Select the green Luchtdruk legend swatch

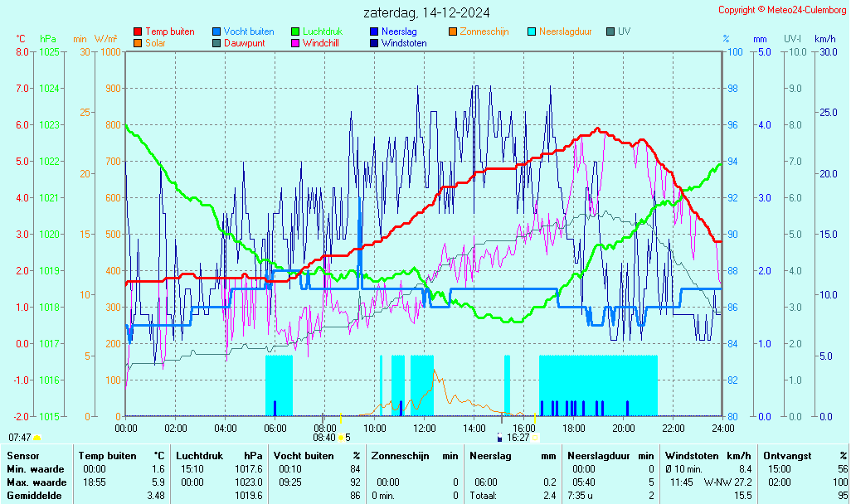295,31
